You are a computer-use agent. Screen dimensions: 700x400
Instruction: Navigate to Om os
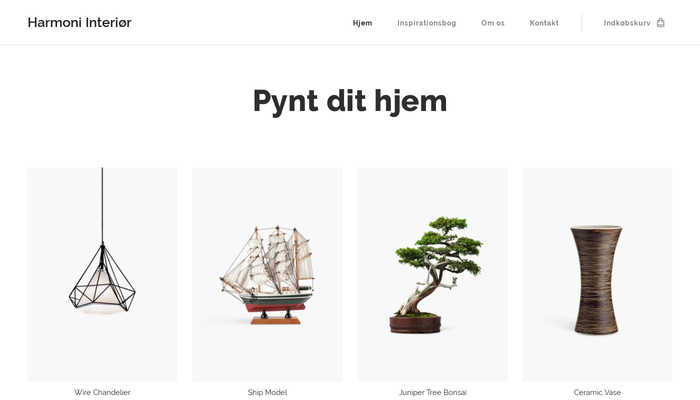[x=493, y=23]
